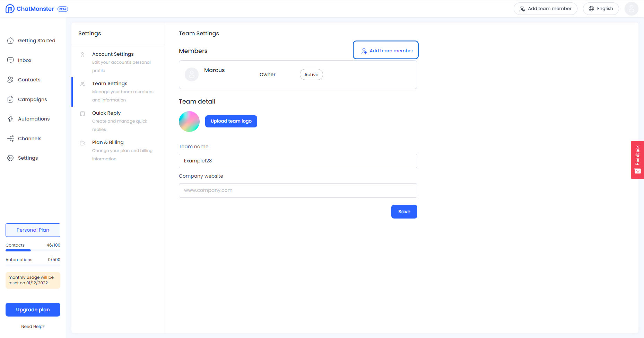Click the member name Marcus
This screenshot has width=644, height=338.
click(x=214, y=70)
